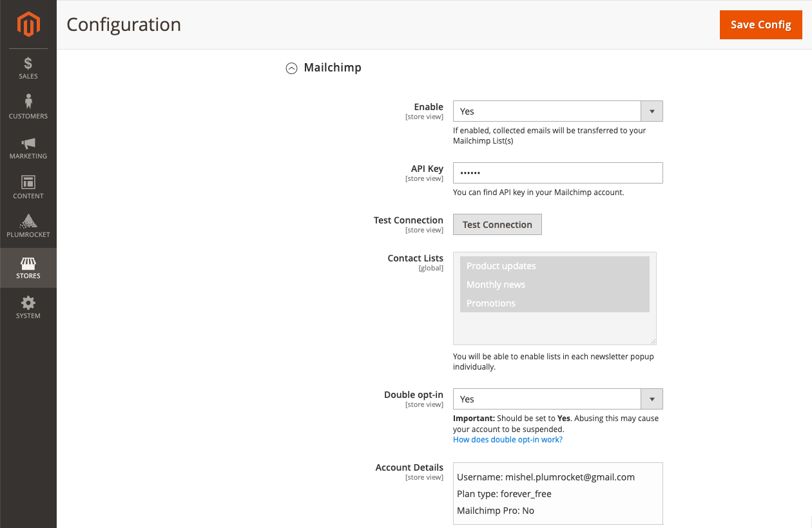Open the Content section from the sidebar

coord(28,187)
